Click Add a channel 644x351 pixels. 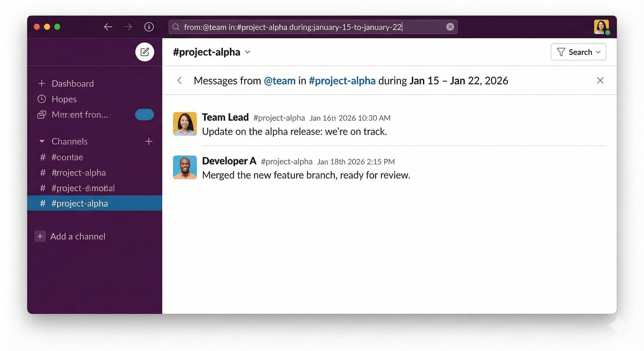(x=78, y=236)
